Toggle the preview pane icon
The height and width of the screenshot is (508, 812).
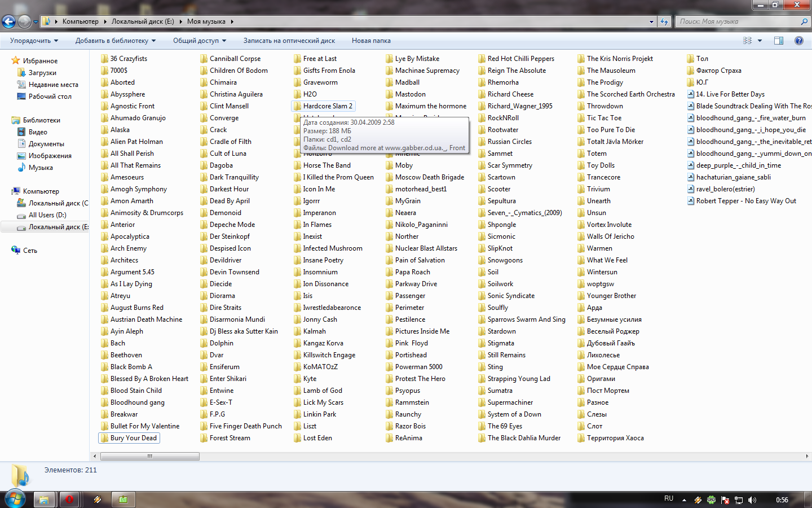click(779, 41)
